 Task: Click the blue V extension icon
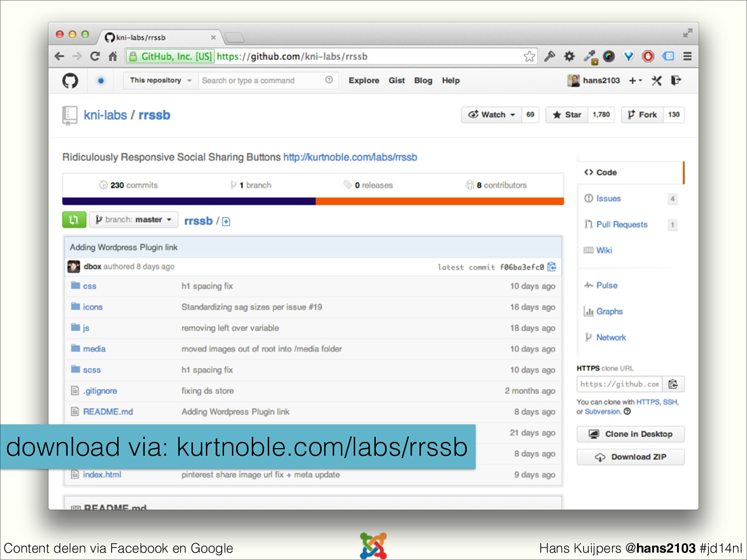coord(628,56)
